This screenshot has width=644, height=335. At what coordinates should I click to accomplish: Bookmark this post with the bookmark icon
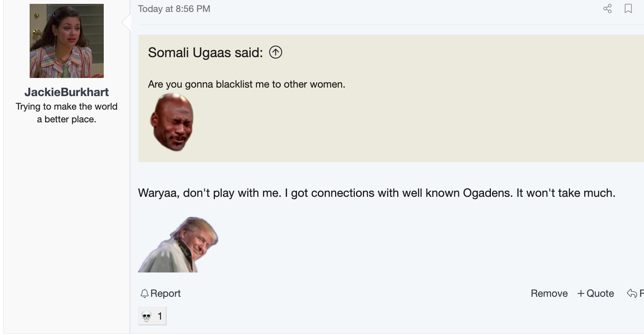coord(628,8)
